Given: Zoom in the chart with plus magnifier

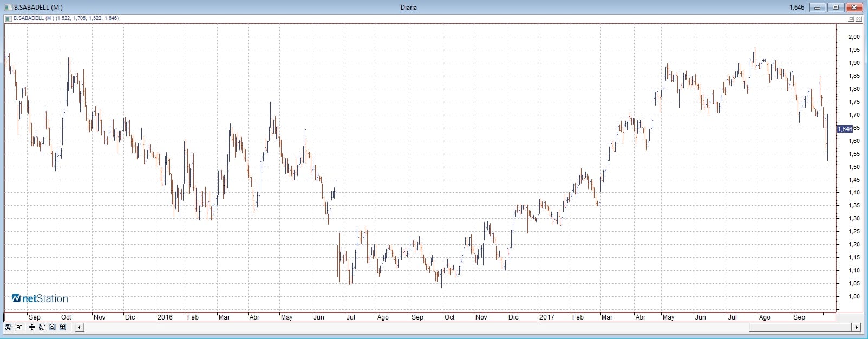Looking at the screenshot, I should click(63, 327).
